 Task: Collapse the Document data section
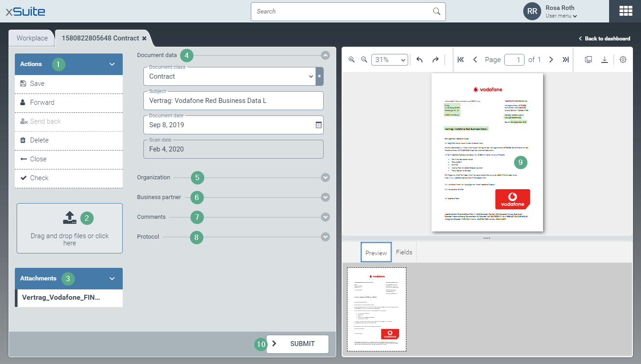325,55
